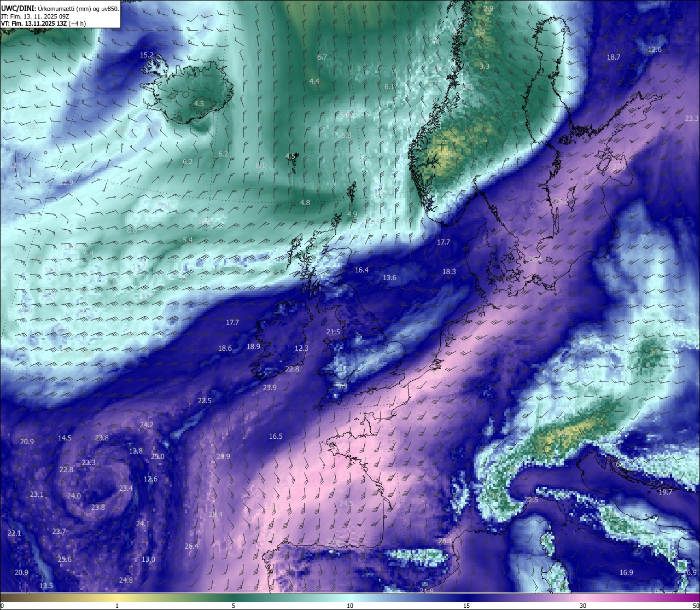Click the 4.8 value north of Scotland

pyautogui.click(x=305, y=203)
